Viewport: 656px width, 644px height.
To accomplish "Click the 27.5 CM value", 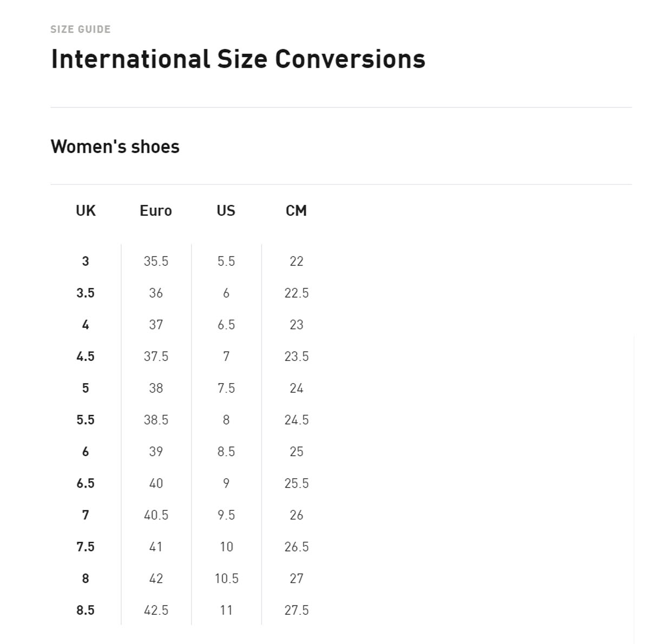I will point(297,610).
